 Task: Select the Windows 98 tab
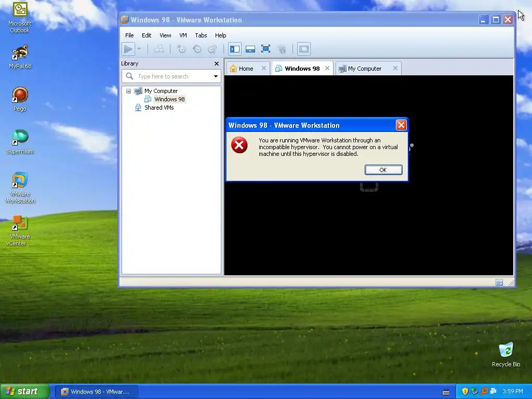(x=302, y=69)
